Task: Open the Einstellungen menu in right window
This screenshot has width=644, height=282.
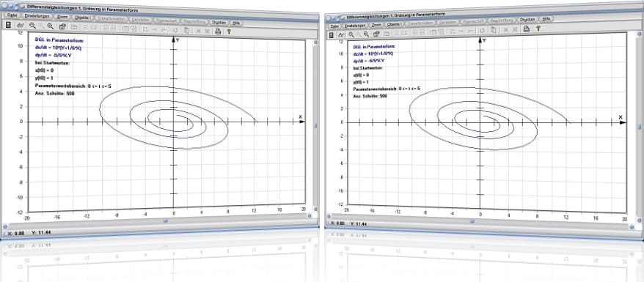Action: point(355,26)
